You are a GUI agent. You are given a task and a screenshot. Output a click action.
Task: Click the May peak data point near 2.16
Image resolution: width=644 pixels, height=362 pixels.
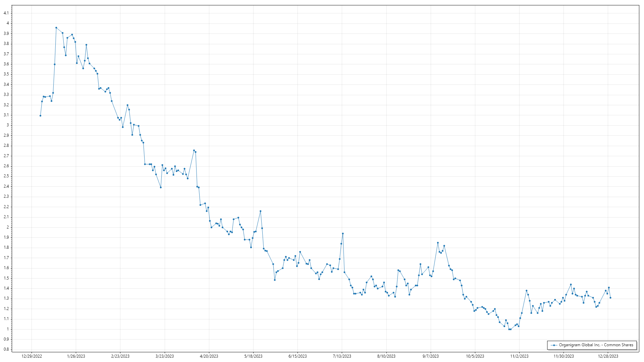coord(260,211)
